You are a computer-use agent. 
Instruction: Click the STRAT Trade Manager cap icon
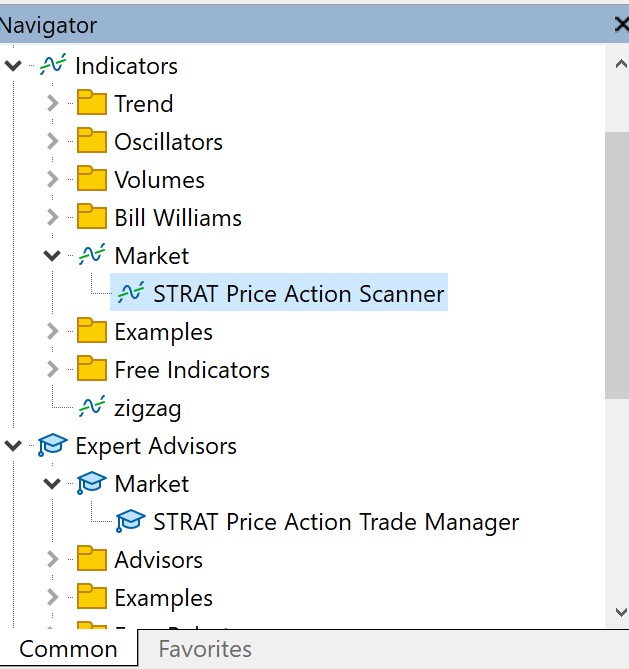click(131, 522)
